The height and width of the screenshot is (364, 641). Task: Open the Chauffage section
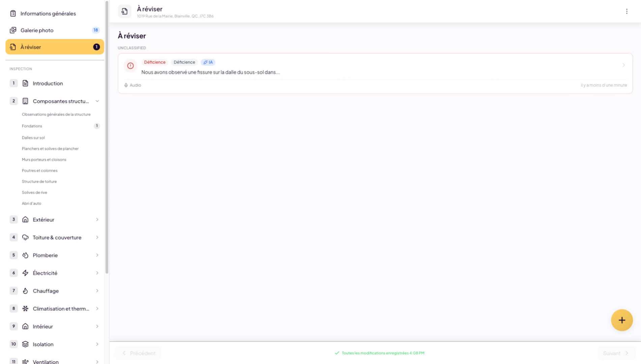55,291
